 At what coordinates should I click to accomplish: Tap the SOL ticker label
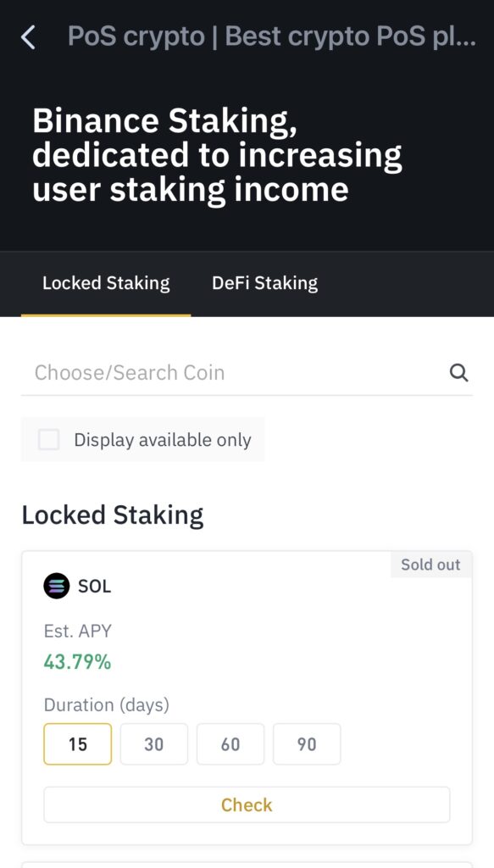pos(95,587)
